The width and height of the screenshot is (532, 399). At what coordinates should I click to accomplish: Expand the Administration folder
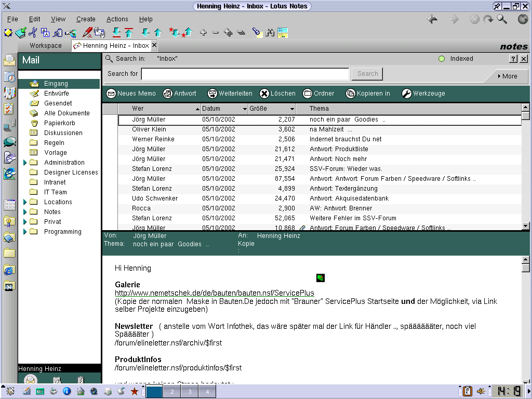[x=25, y=163]
